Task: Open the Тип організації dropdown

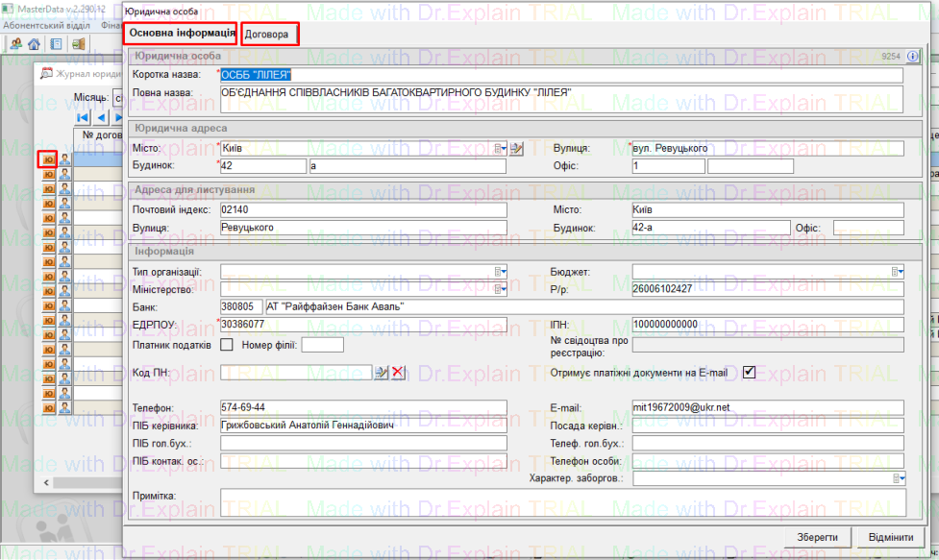Action: pos(500,272)
